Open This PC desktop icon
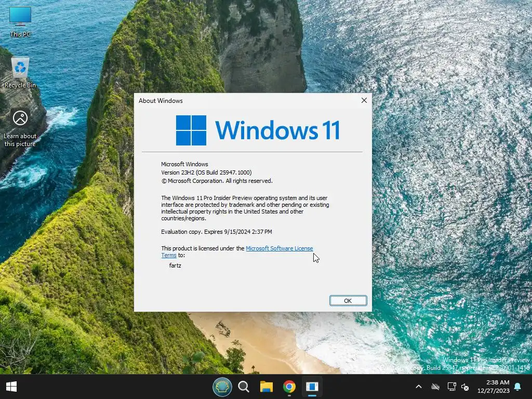Image resolution: width=532 pixels, height=399 pixels. click(20, 21)
